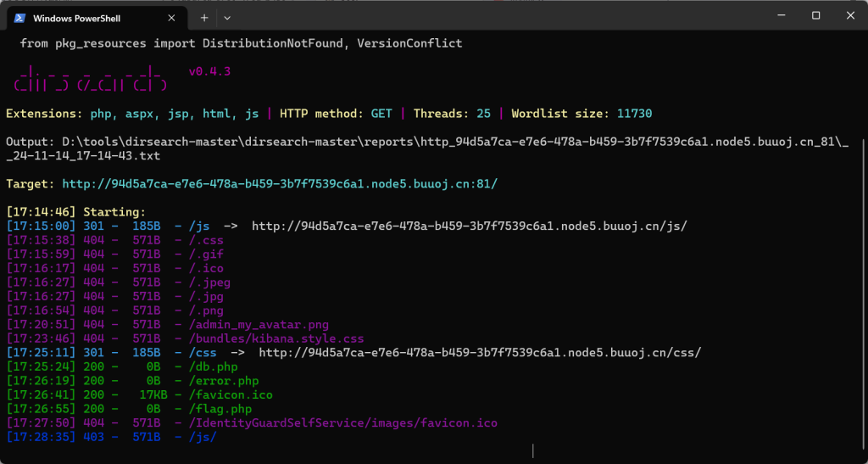Select the Windows PowerShell tab
Viewport: 868px width, 464px height.
coord(95,18)
